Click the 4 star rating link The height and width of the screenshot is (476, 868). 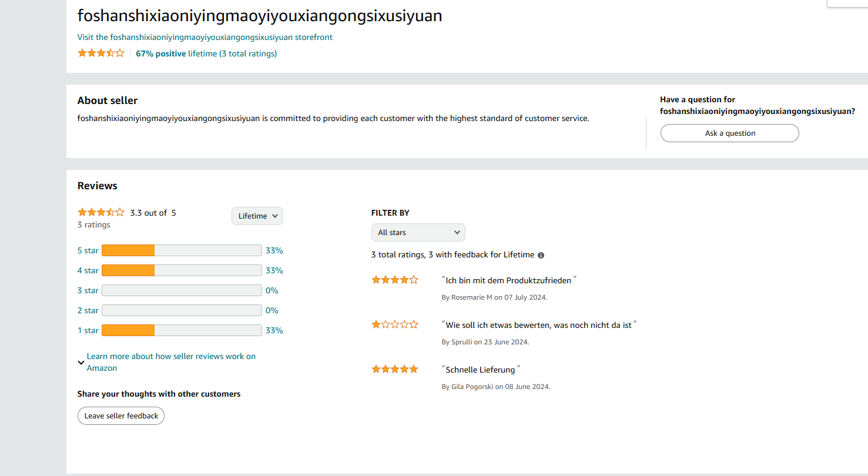click(88, 271)
